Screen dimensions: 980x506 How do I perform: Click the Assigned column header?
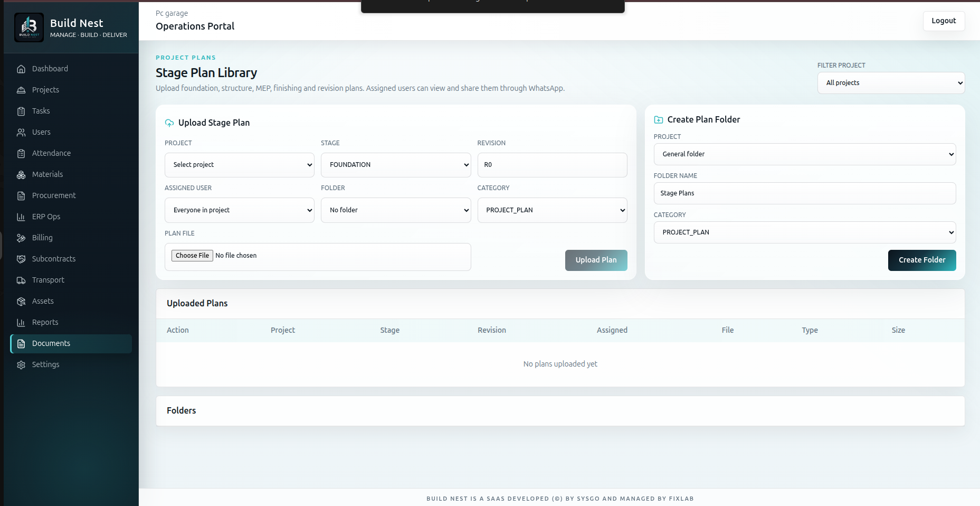(612, 330)
